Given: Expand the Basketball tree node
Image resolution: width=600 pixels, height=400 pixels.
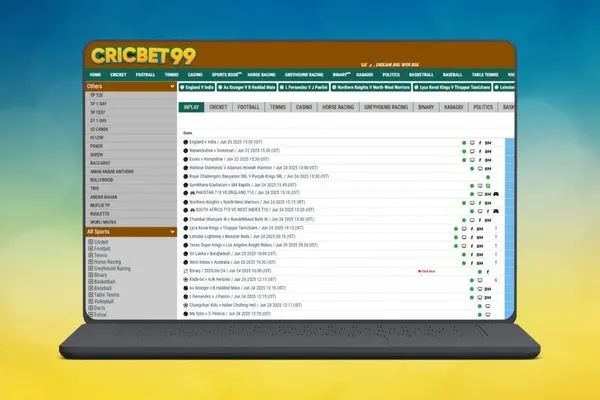Looking at the screenshot, I should tap(91, 281).
